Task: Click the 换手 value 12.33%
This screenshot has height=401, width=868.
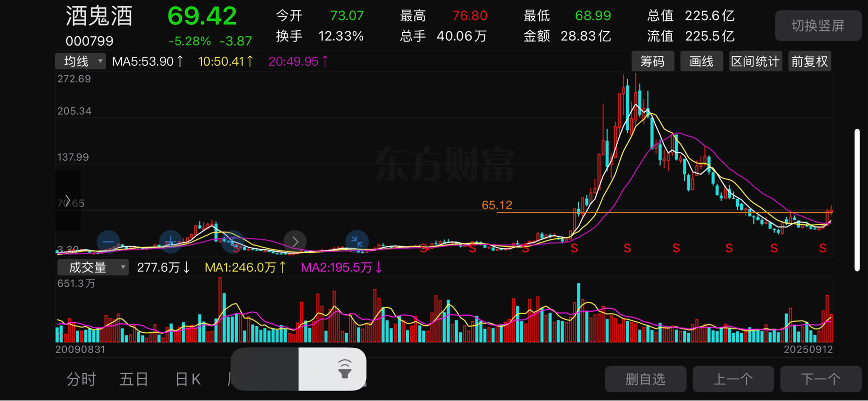Action: [341, 36]
